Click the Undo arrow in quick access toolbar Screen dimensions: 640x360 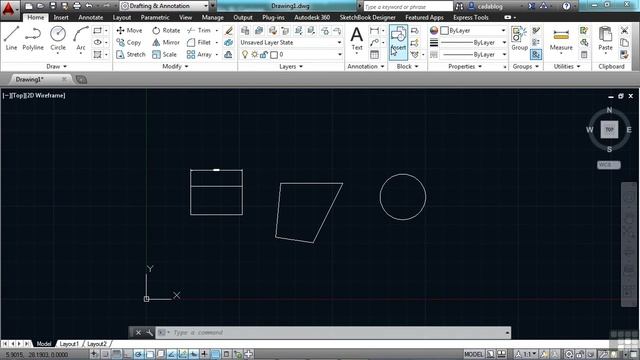tap(89, 6)
